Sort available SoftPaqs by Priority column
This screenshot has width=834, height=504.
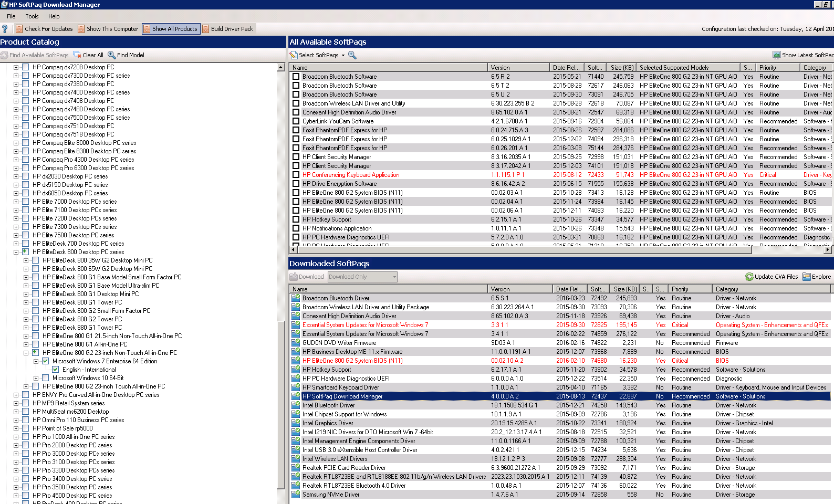coord(778,68)
